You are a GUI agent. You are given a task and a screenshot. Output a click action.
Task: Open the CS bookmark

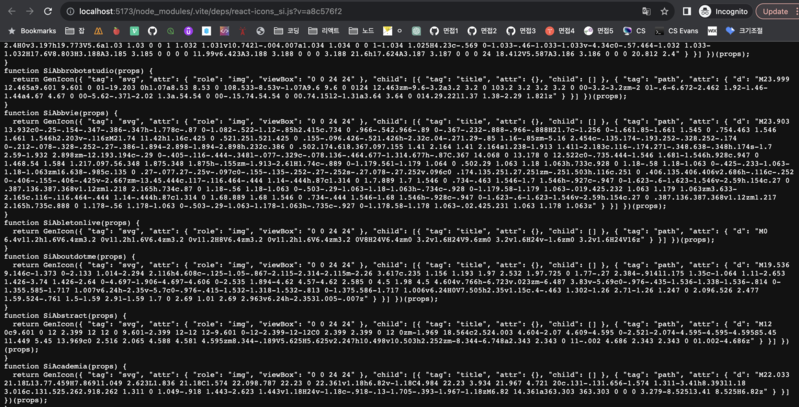pos(634,31)
